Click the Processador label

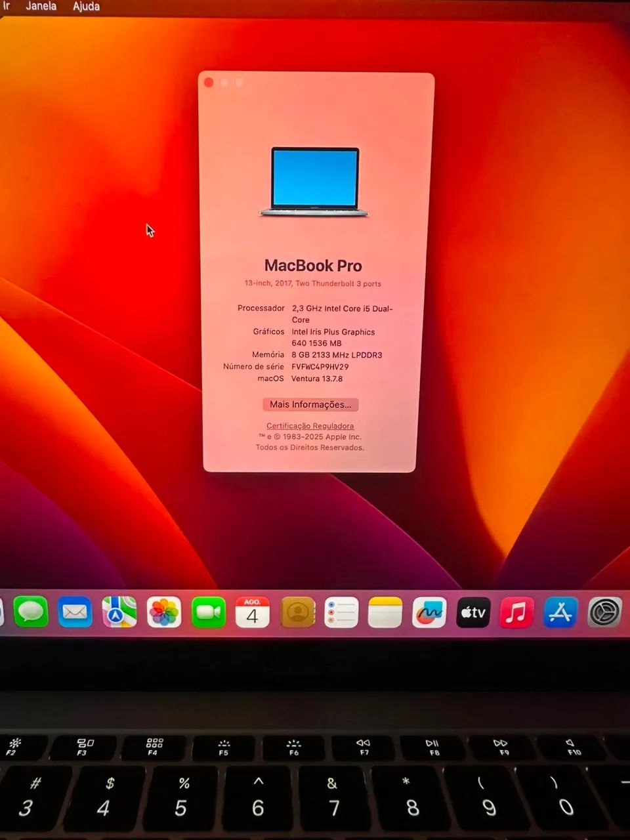point(261,308)
